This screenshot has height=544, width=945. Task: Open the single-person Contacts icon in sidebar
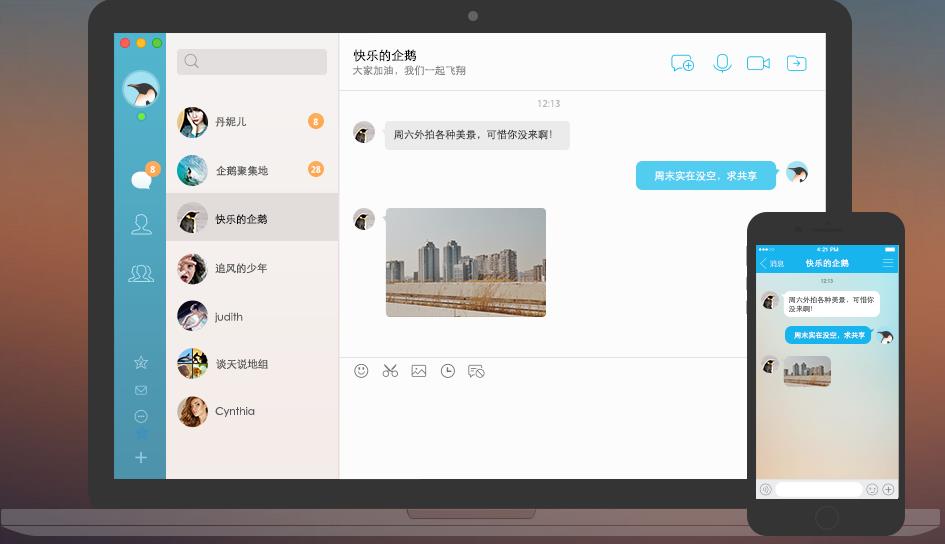click(141, 225)
